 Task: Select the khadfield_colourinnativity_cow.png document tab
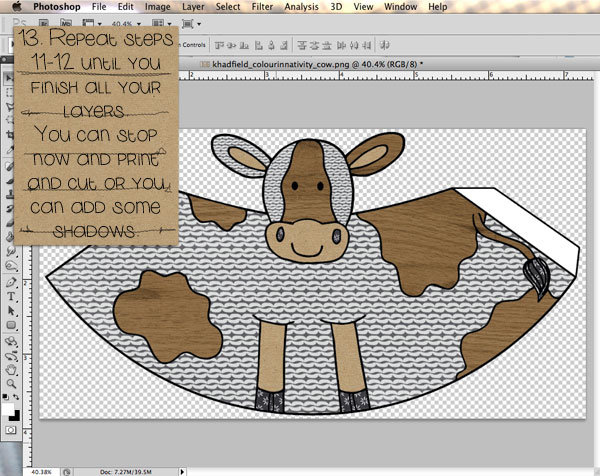(311, 64)
